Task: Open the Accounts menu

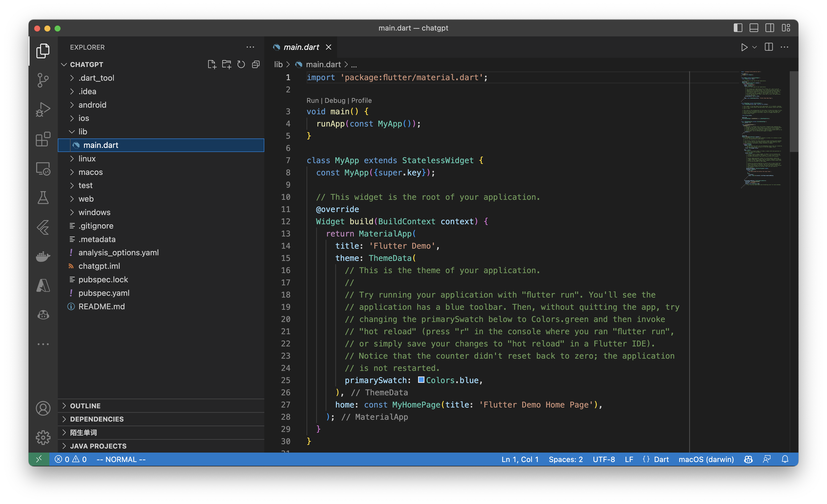Action: (43, 408)
